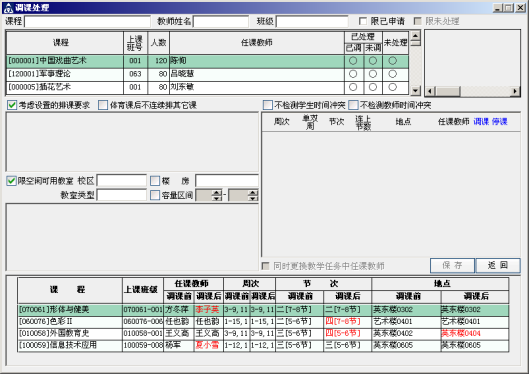Viewport: 530px width, 375px height.
Task: Select 未调 radio for 插花艺术 row
Action: point(373,87)
